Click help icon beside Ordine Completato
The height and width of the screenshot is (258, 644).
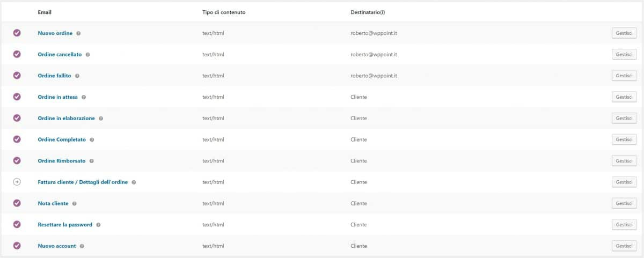[92, 139]
